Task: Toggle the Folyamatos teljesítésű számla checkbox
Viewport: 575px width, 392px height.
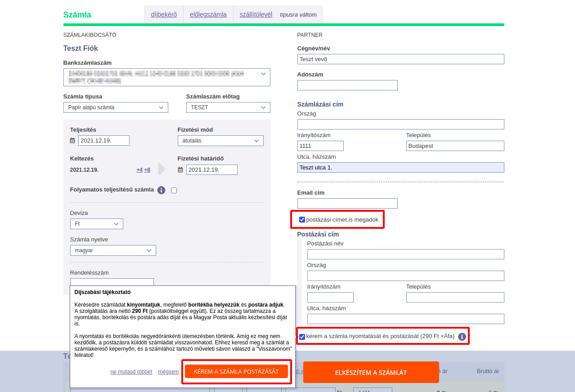Action: 174,190
